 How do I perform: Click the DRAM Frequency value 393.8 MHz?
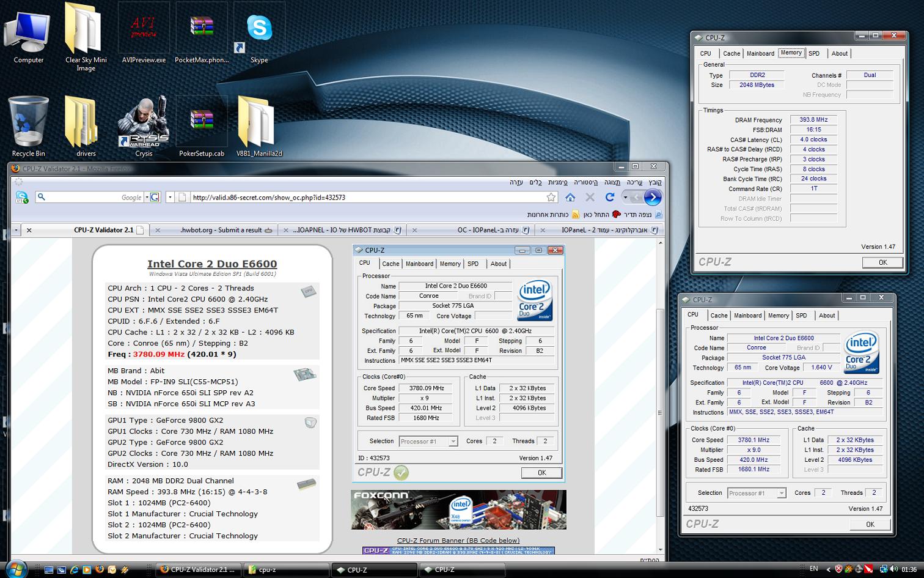tap(813, 120)
